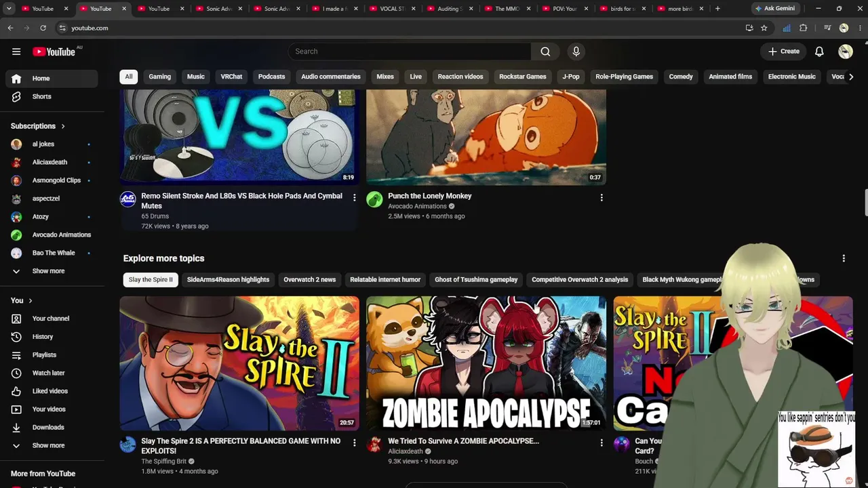Viewport: 868px width, 488px height.
Task: Open the notifications bell
Action: point(819,52)
